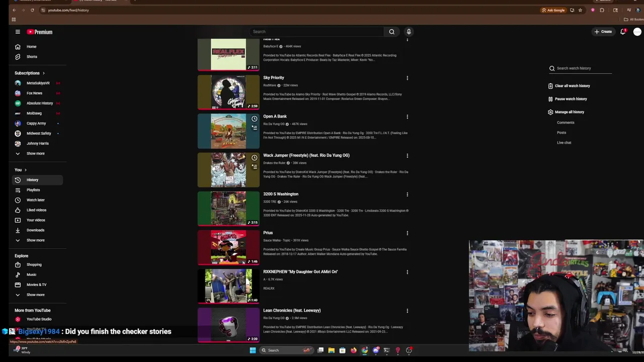Open more options for Open A Bank
The width and height of the screenshot is (644, 362).
click(407, 117)
